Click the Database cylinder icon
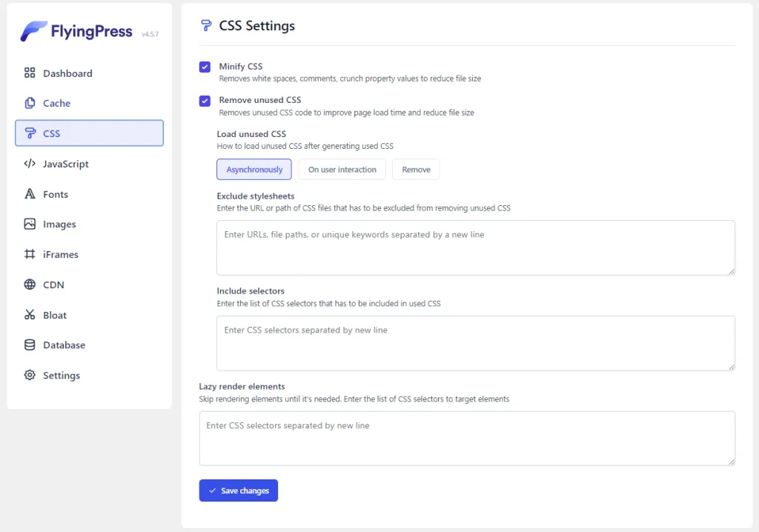759x532 pixels. 30,345
